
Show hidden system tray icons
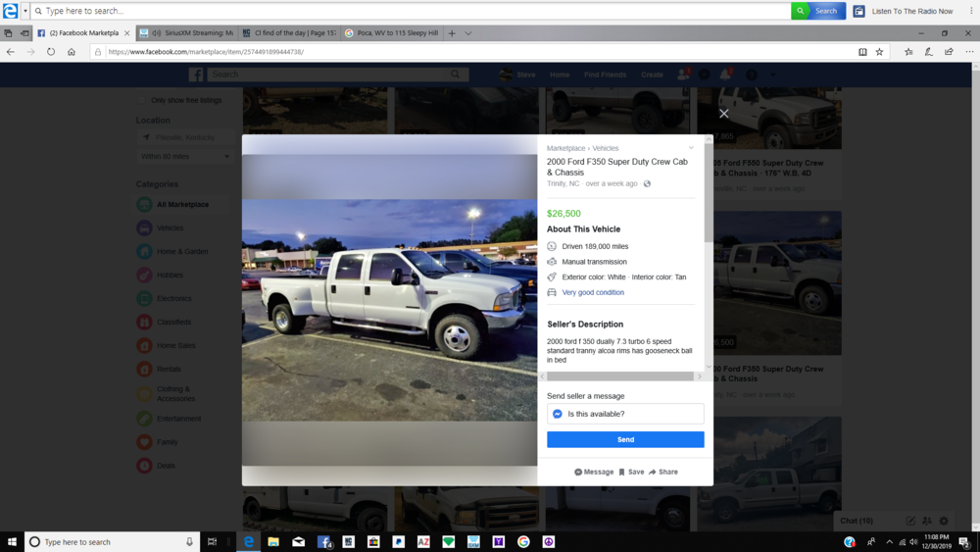[889, 542]
